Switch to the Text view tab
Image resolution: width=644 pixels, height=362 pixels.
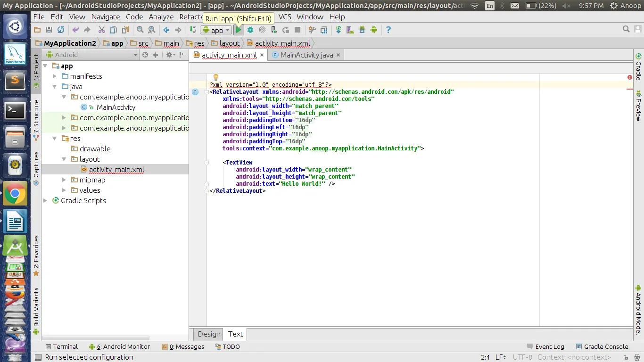(x=235, y=334)
